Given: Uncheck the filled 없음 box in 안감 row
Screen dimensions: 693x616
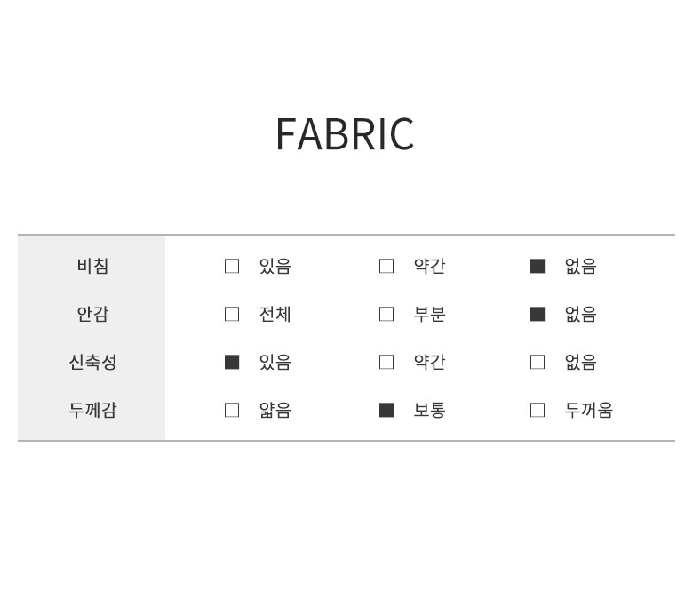Looking at the screenshot, I should pos(538,314).
